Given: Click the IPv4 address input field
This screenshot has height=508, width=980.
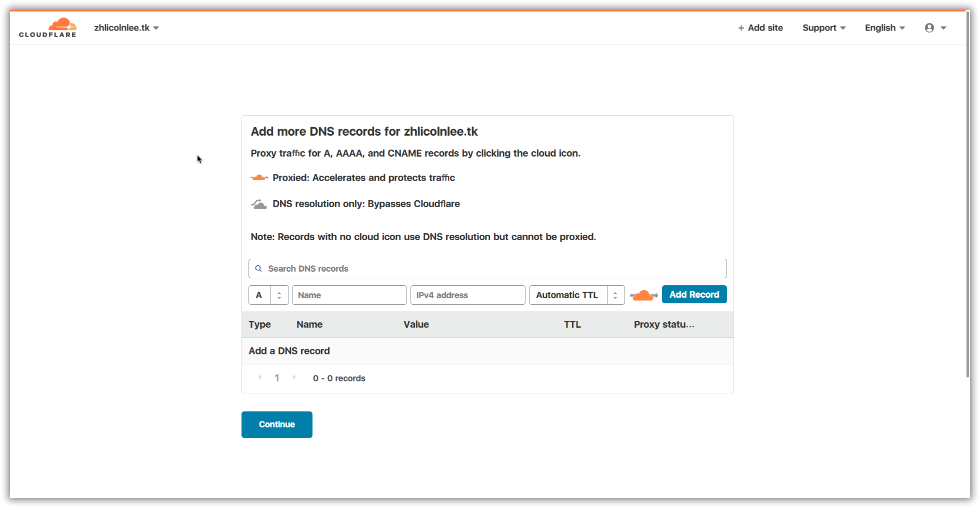Looking at the screenshot, I should [468, 295].
